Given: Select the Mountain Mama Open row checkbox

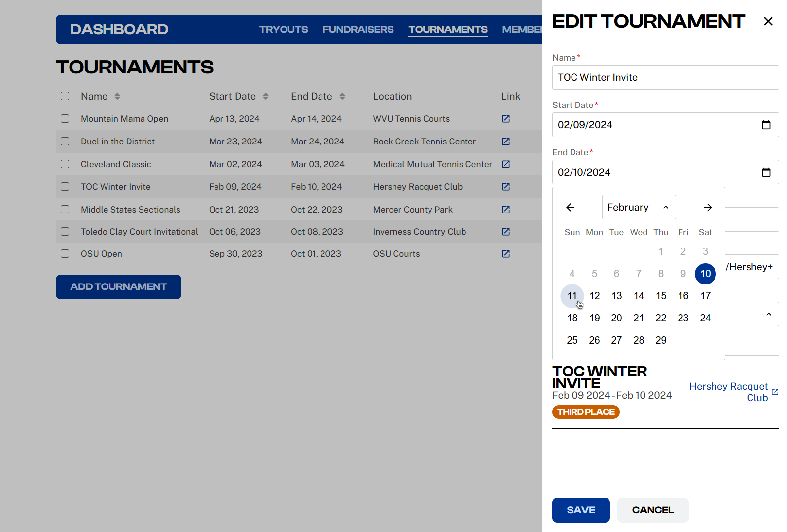Looking at the screenshot, I should point(65,119).
